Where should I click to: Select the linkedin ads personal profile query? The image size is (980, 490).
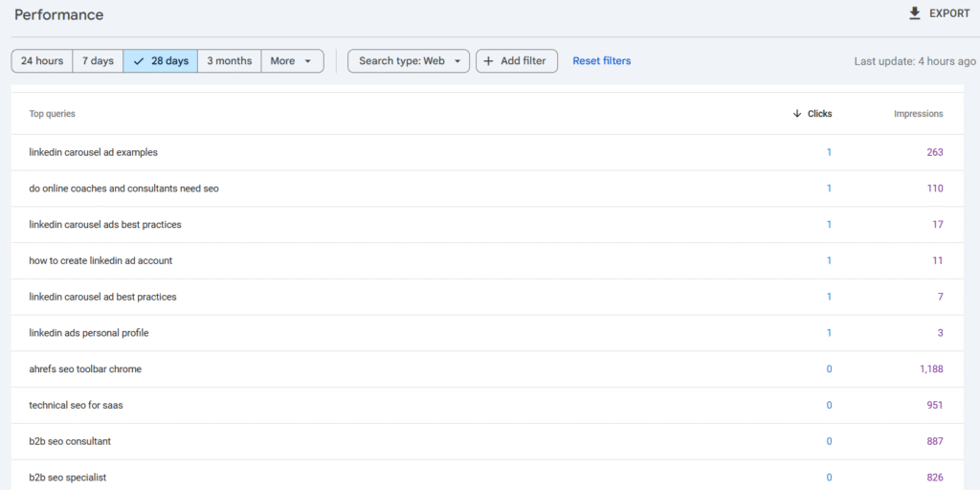[89, 333]
